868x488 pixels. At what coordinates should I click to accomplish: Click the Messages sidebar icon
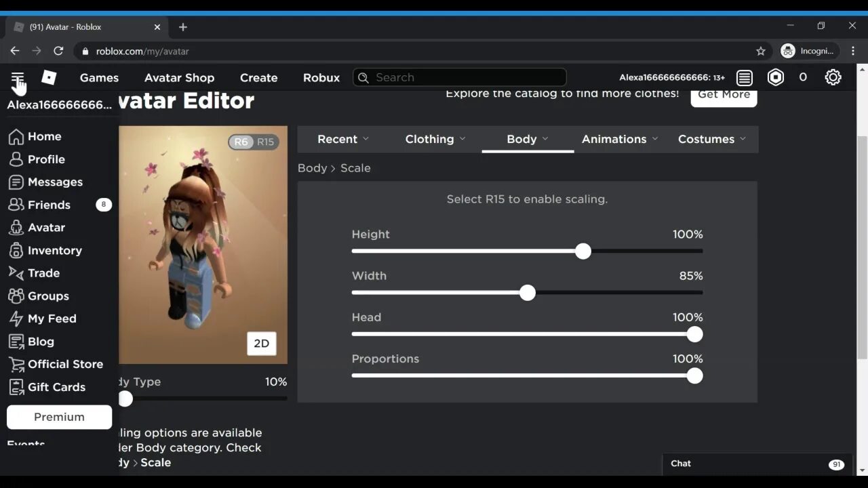[16, 182]
